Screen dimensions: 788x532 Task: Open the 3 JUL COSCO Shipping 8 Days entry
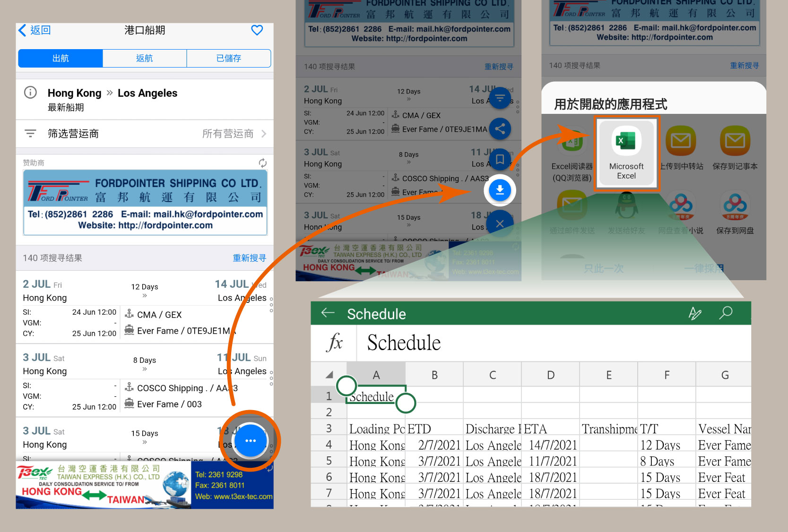click(145, 381)
